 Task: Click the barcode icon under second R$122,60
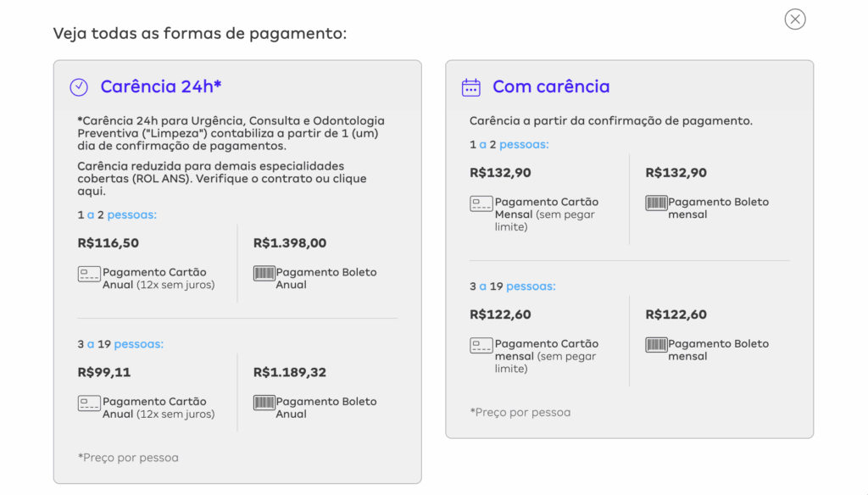[656, 344]
